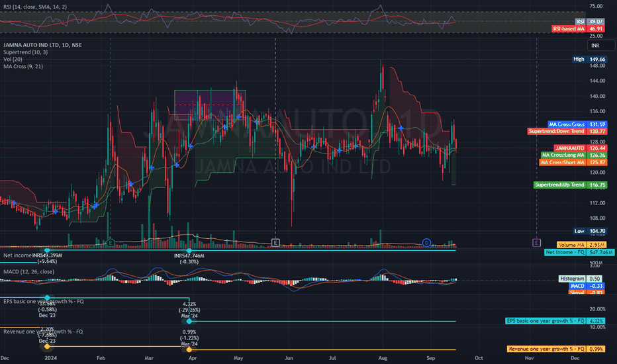617x364 pixels.
Task: Click the EPS basic one year growth legend on the left
Action: coord(43,301)
